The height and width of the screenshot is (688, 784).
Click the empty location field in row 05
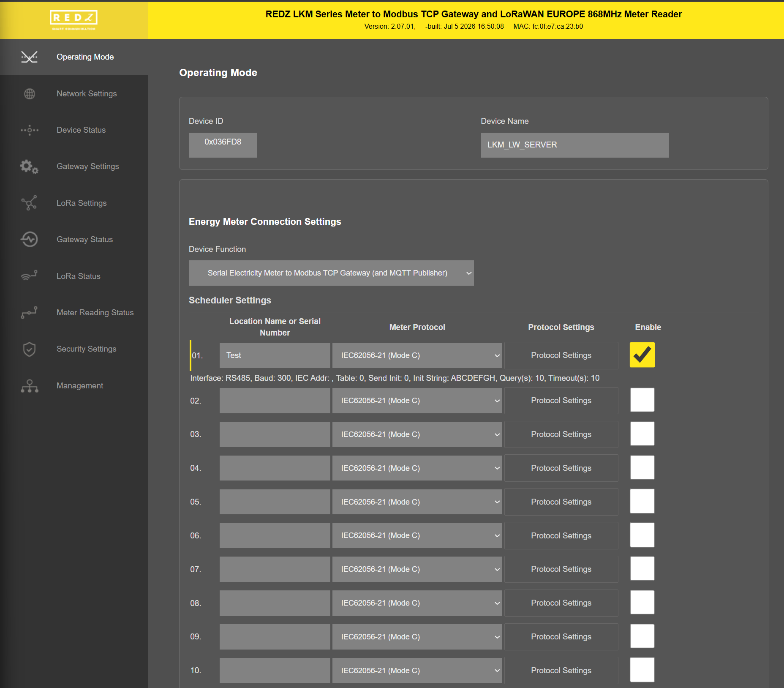(275, 502)
